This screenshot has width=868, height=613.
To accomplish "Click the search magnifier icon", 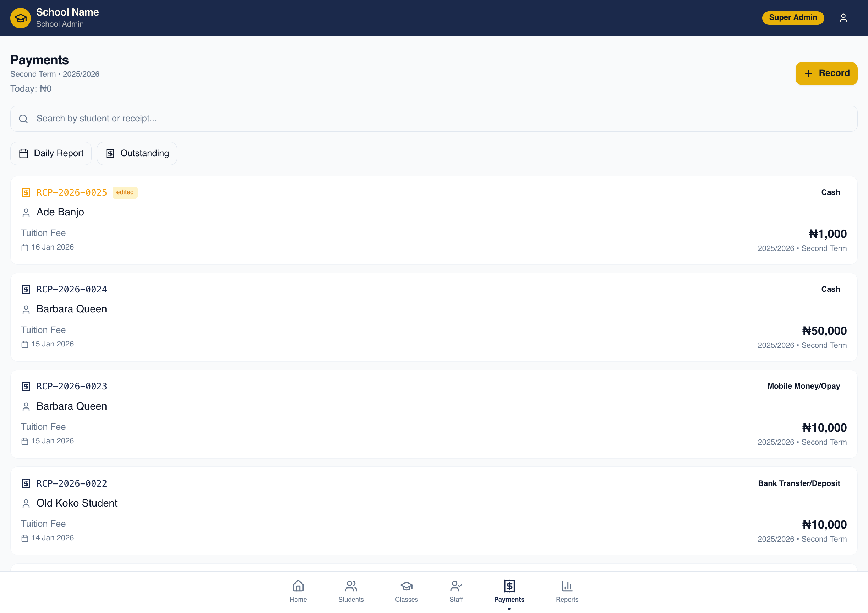I will (x=23, y=119).
